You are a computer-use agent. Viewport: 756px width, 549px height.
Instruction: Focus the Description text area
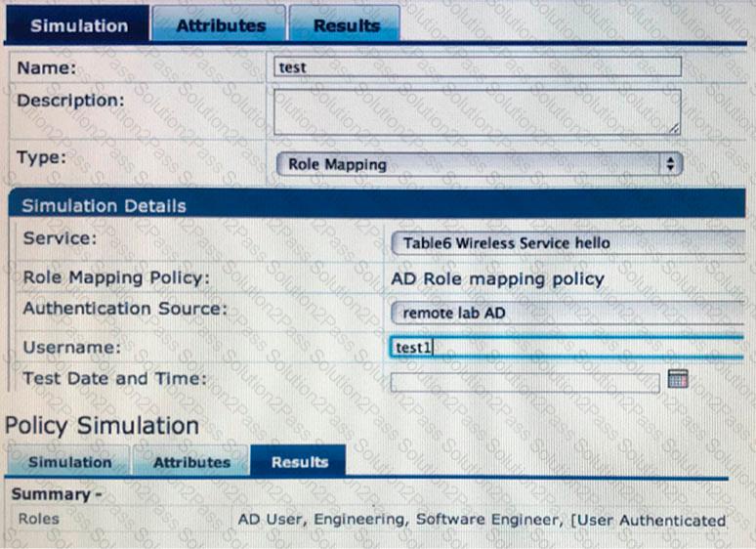(476, 110)
